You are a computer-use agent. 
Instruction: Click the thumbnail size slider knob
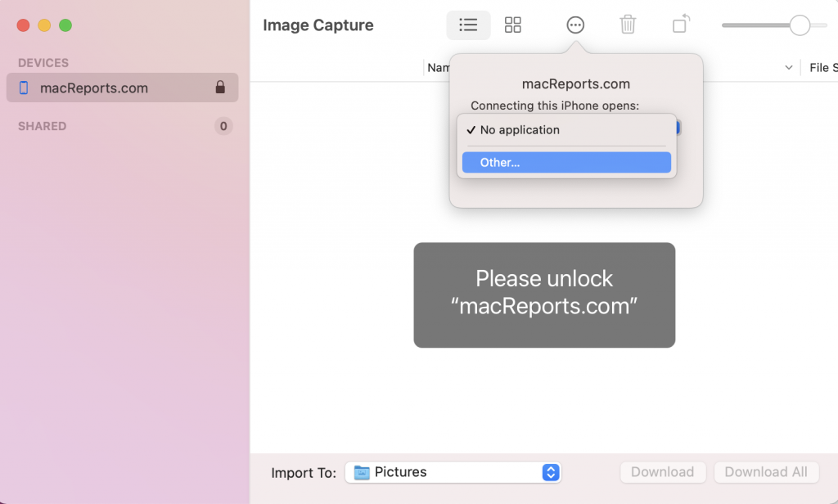(800, 25)
